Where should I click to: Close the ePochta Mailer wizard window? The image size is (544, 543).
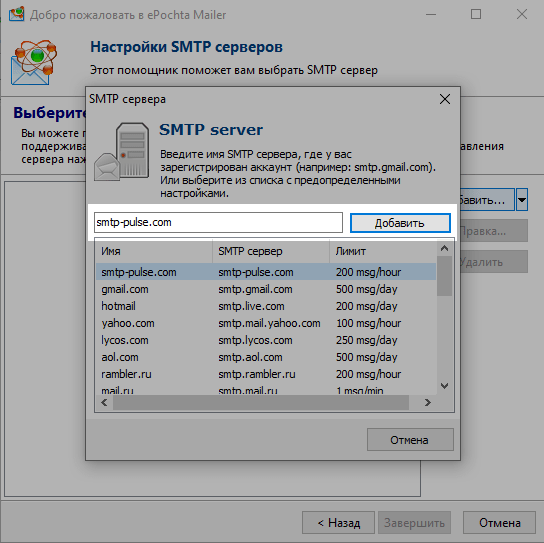click(x=521, y=14)
